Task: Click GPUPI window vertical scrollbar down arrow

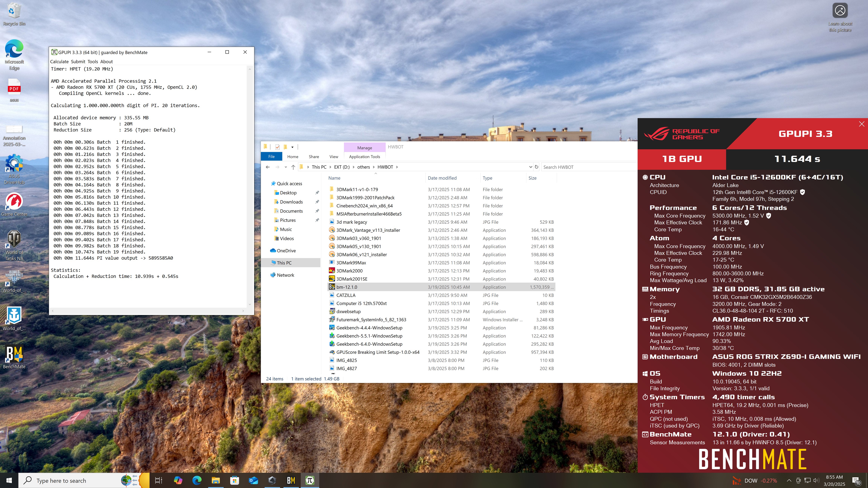Action: click(x=249, y=304)
